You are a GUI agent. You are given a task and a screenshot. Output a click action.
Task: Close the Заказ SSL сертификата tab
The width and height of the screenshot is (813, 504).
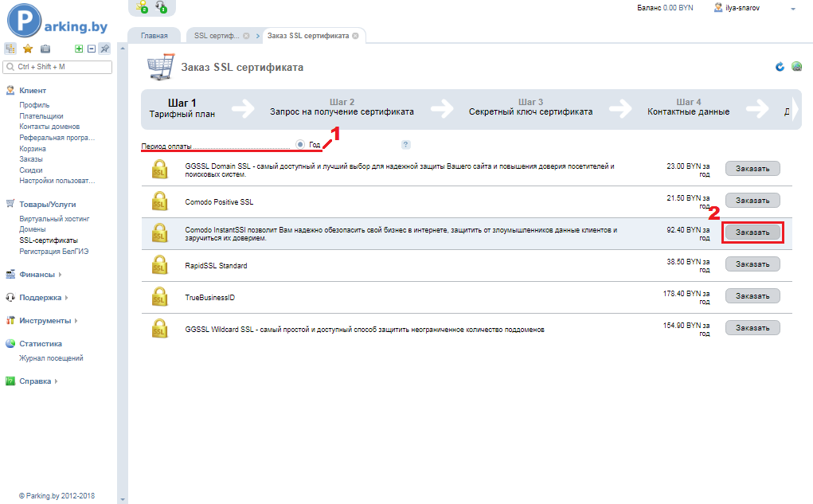point(355,36)
